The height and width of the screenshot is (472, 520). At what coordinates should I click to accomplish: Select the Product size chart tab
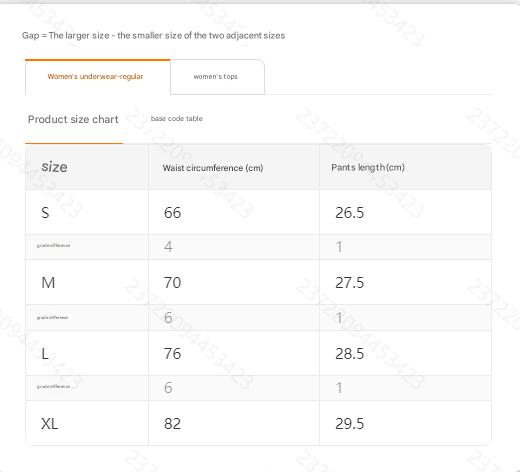(x=73, y=119)
